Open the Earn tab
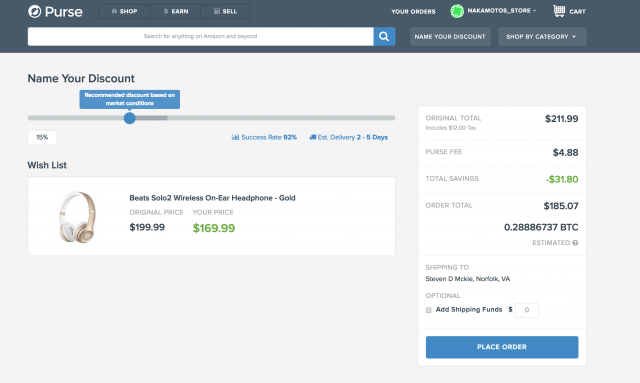Image resolution: width=640 pixels, height=383 pixels. pos(176,11)
